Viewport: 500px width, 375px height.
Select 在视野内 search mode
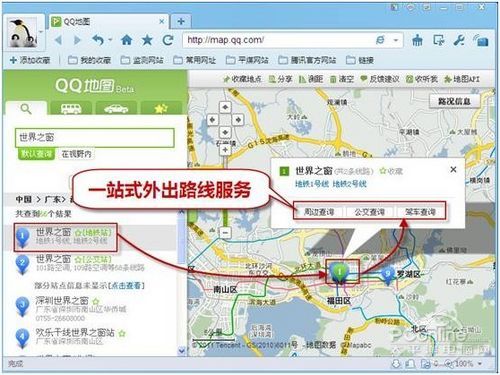tap(76, 154)
